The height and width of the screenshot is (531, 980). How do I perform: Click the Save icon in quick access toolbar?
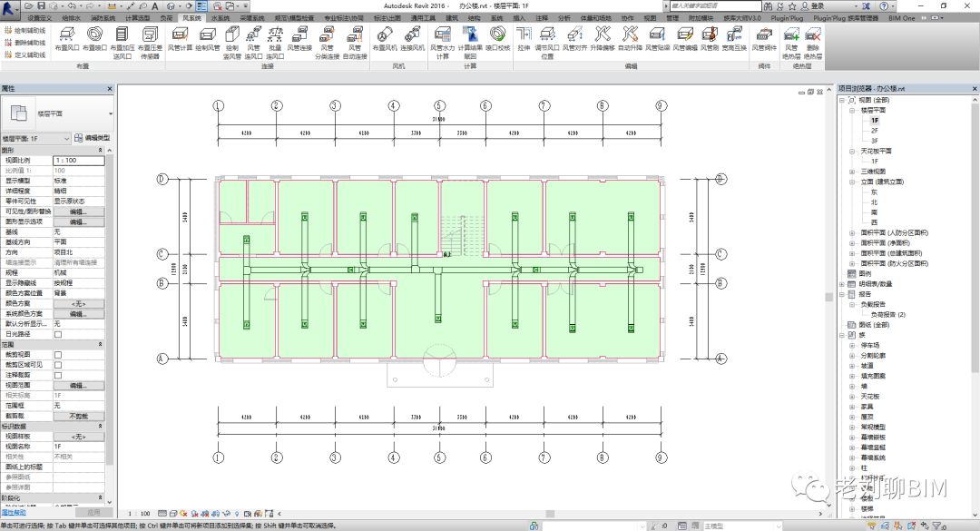tap(41, 5)
